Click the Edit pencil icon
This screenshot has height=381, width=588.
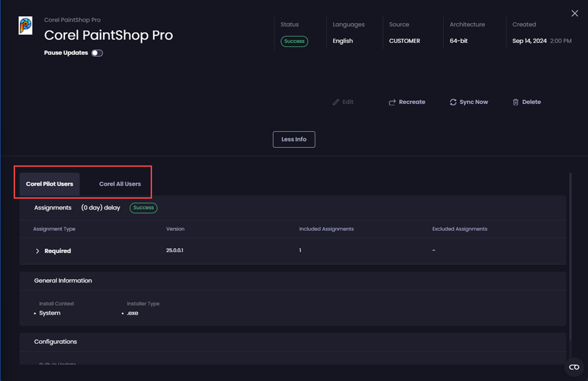click(x=336, y=101)
